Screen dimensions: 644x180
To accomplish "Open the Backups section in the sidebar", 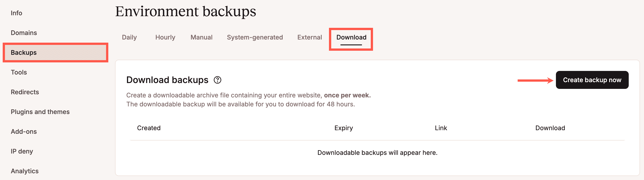I will pyautogui.click(x=23, y=53).
